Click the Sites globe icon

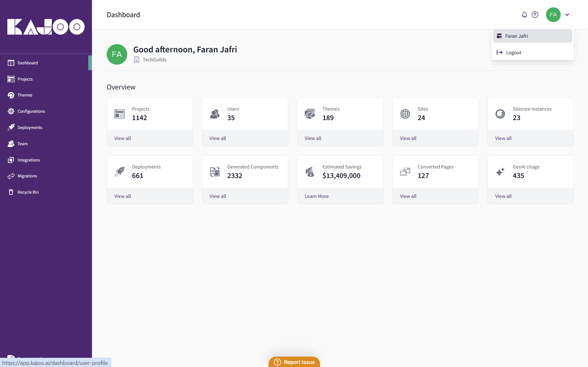405,114
